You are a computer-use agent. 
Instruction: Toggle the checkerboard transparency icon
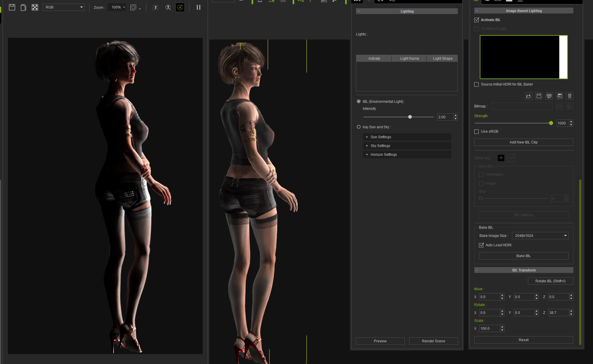coord(35,7)
